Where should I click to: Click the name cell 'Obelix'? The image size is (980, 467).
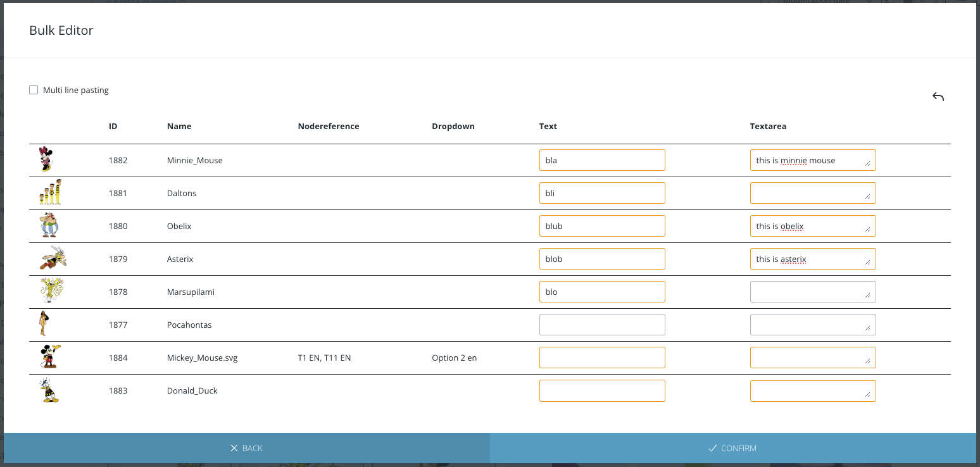coord(179,226)
